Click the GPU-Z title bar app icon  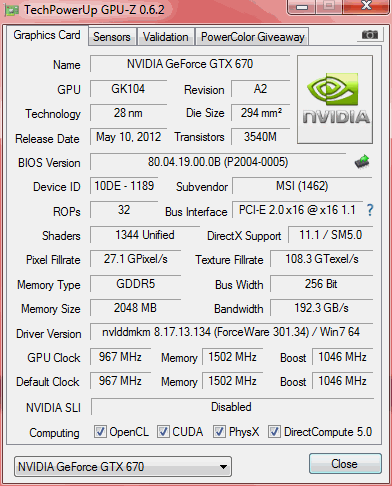[x=11, y=10]
